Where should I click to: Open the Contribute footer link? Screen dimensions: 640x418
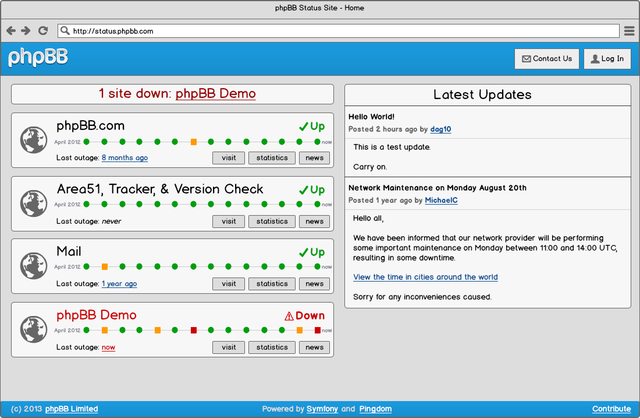pyautogui.click(x=611, y=409)
